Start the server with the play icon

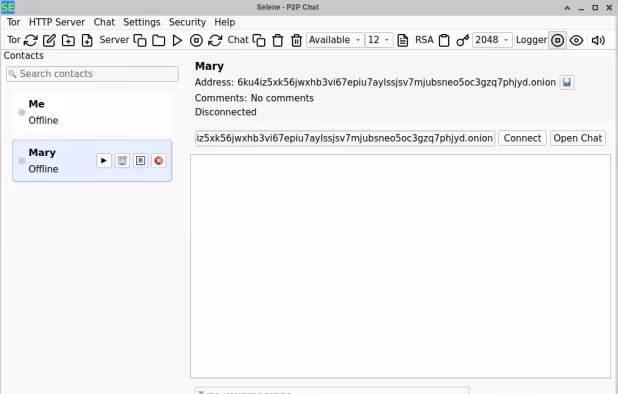tap(177, 40)
